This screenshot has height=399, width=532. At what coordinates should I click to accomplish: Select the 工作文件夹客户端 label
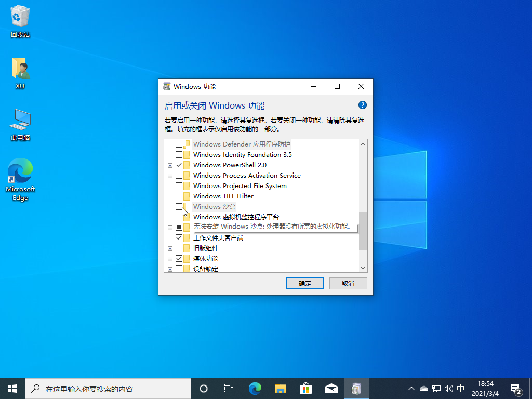tap(218, 238)
